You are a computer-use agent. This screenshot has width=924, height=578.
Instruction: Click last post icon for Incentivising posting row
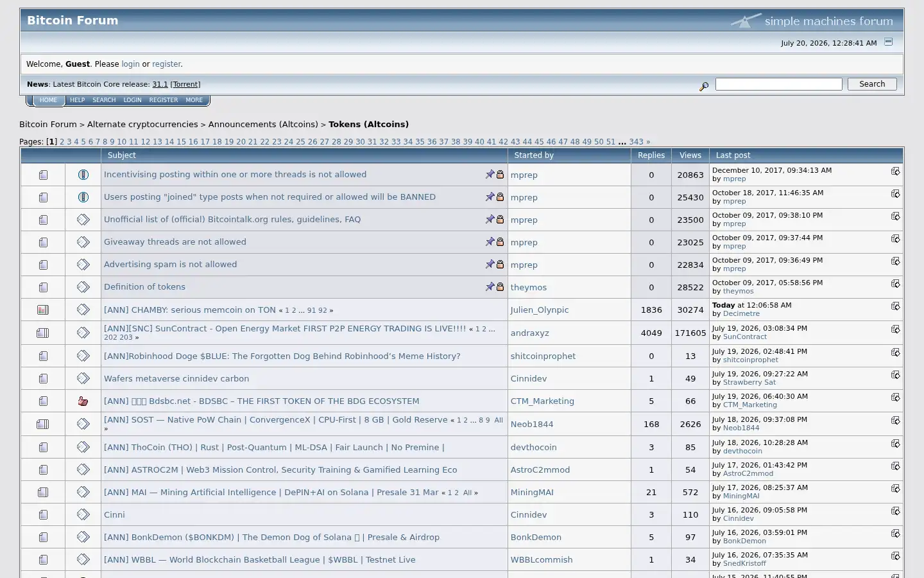coord(895,171)
